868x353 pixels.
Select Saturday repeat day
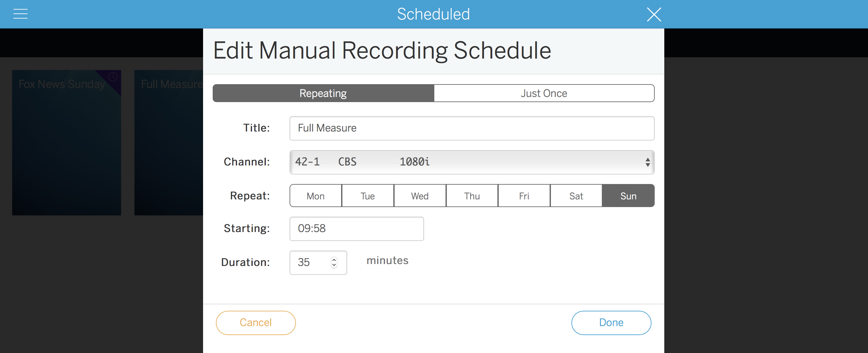(576, 196)
